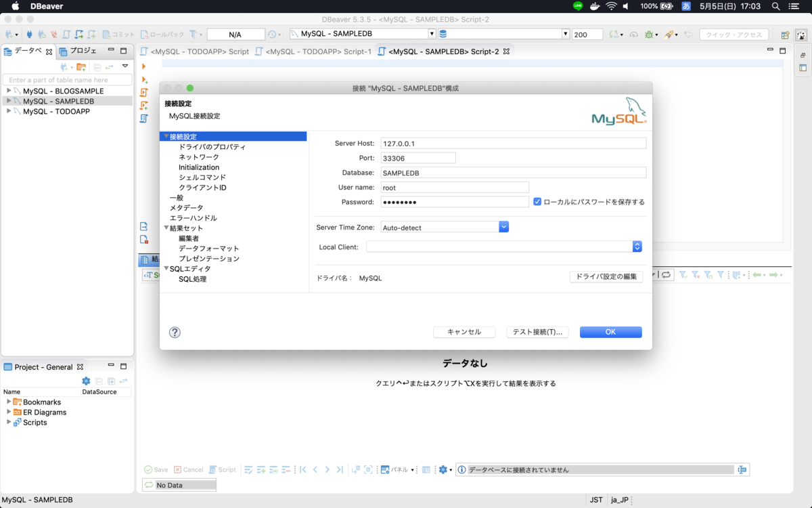The width and height of the screenshot is (812, 508).
Task: Click the table name filter search box
Action: pyautogui.click(x=66, y=80)
